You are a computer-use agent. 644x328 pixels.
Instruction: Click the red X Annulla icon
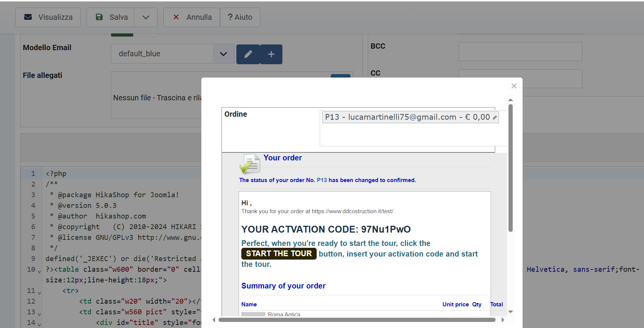(176, 17)
